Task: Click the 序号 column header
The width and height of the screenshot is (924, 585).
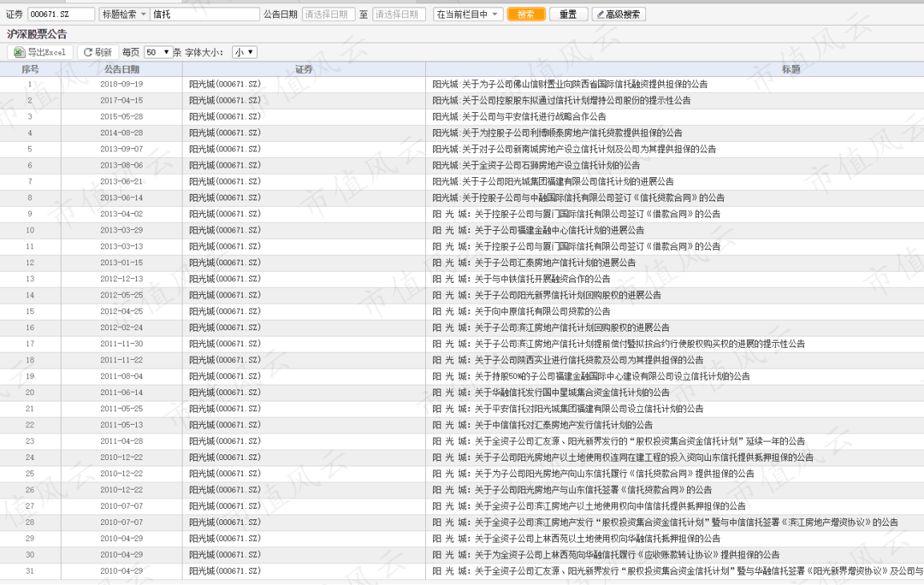Action: (x=30, y=69)
